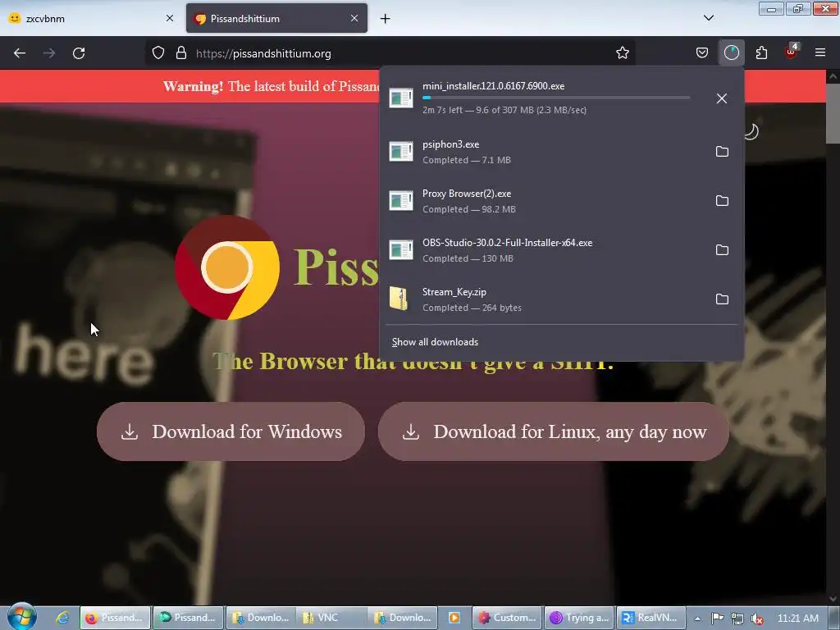Viewport: 840px width, 630px height.
Task: Open the Firefox hamburger menu
Action: pos(820,52)
